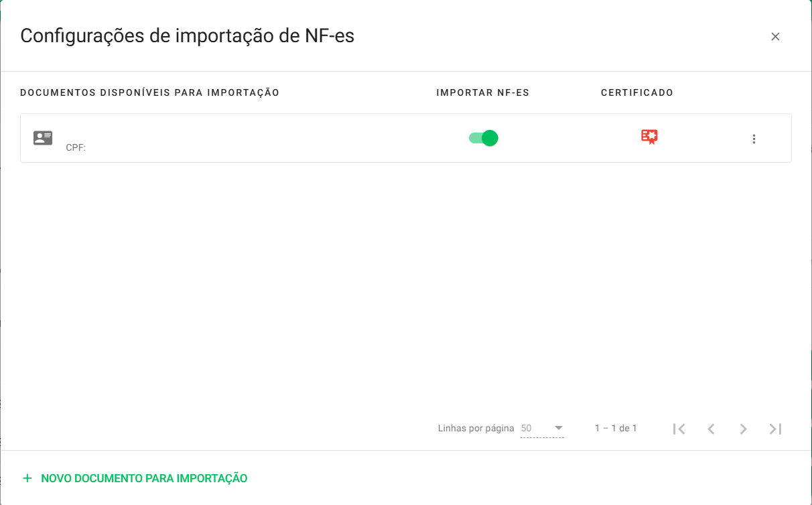Click the 1 – 1 de 1 page counter

tap(616, 428)
